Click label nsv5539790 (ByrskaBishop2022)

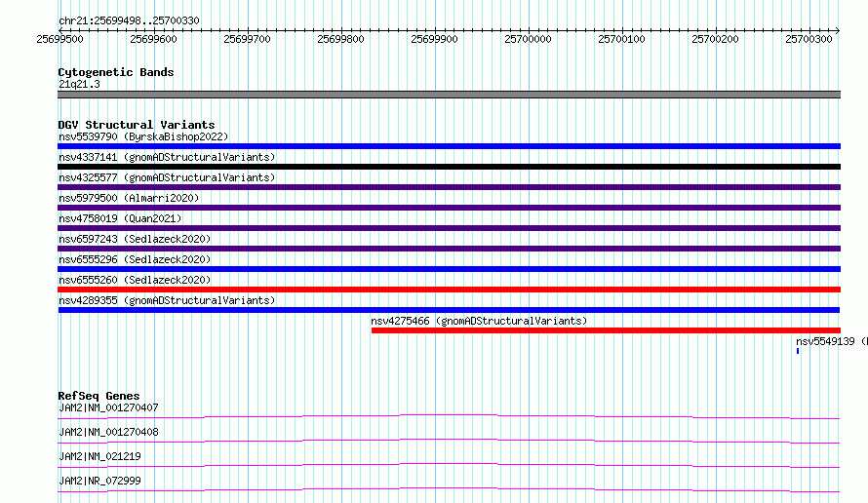click(x=143, y=136)
